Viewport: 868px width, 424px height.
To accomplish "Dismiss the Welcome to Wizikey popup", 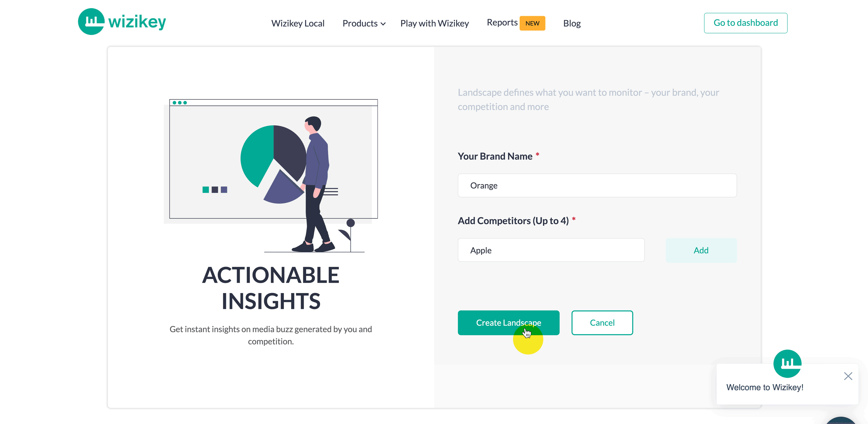I will click(x=848, y=376).
